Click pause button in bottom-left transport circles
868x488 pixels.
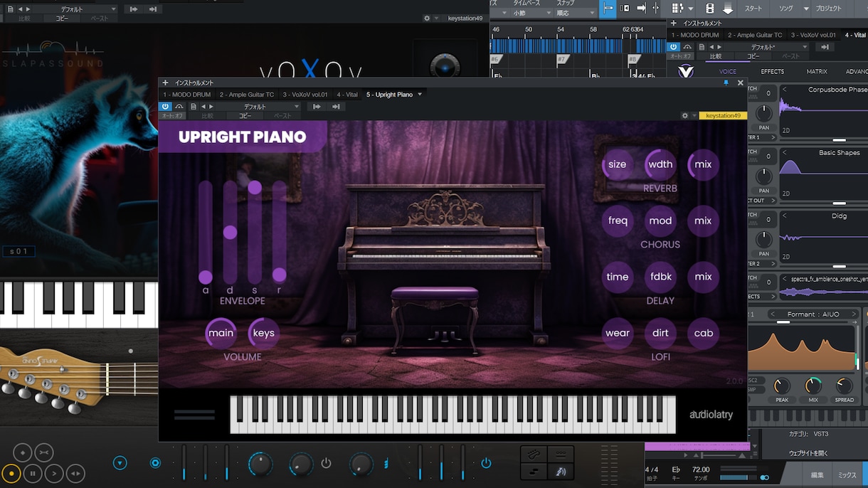(x=33, y=473)
